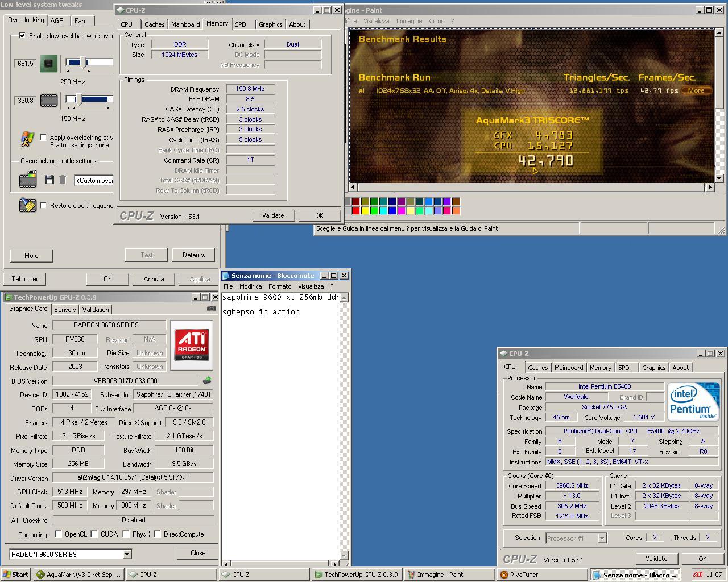Click Paint horizontal scrollbar right arrow
This screenshot has width=728, height=582.
[709, 187]
